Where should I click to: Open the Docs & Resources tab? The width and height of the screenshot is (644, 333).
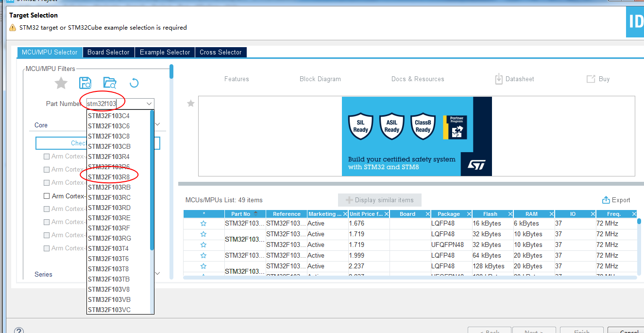tap(418, 79)
